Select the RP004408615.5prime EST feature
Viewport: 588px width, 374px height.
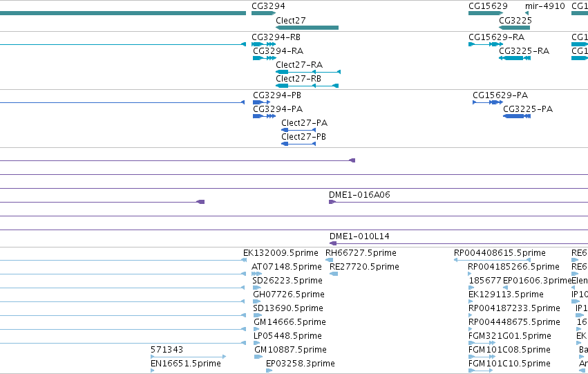[x=492, y=260]
